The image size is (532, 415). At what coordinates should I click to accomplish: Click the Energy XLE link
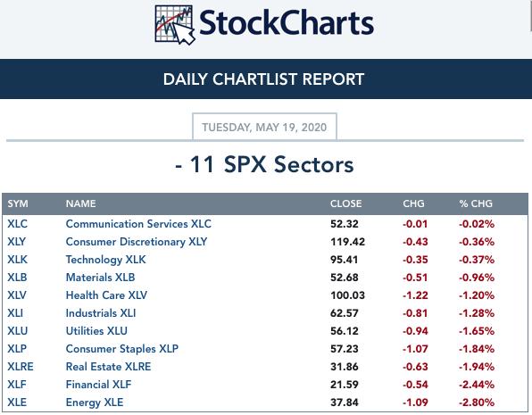(x=95, y=403)
